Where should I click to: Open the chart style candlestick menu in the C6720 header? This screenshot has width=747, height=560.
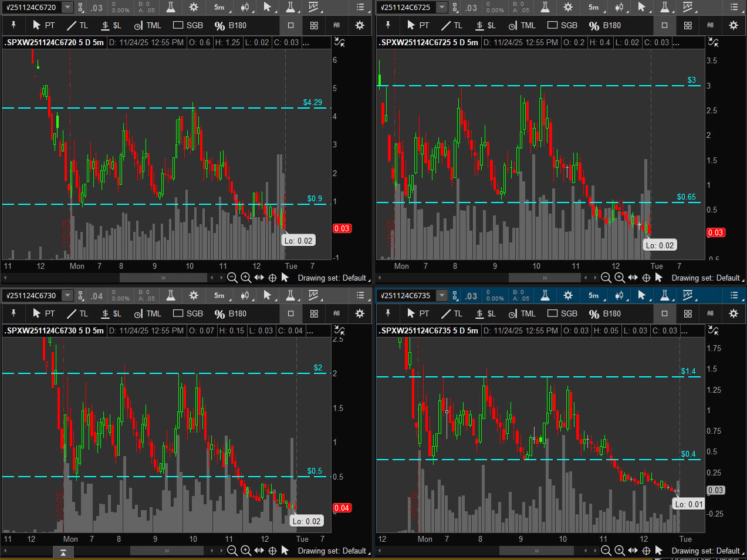245,7
